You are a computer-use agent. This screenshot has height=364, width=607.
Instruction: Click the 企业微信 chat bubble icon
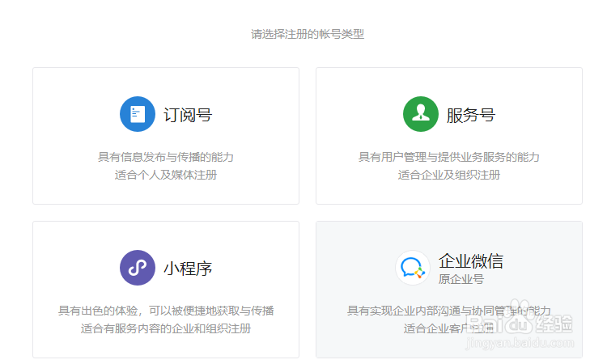coord(413,268)
